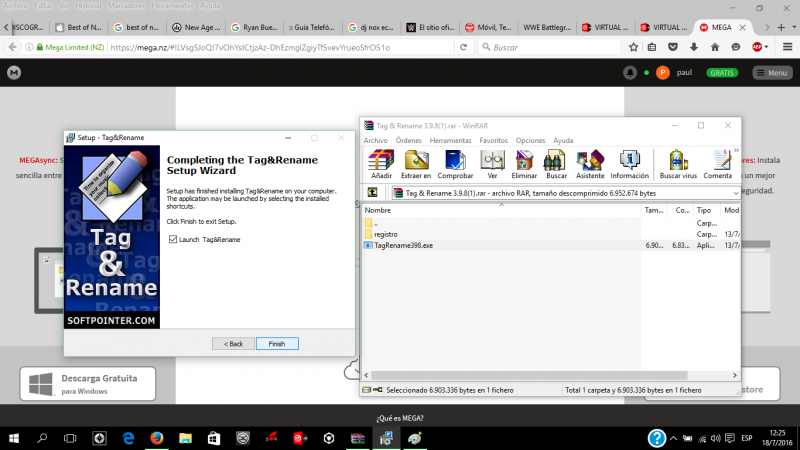
Task: Switch to the Best of N... browser tab
Action: pyautogui.click(x=79, y=28)
